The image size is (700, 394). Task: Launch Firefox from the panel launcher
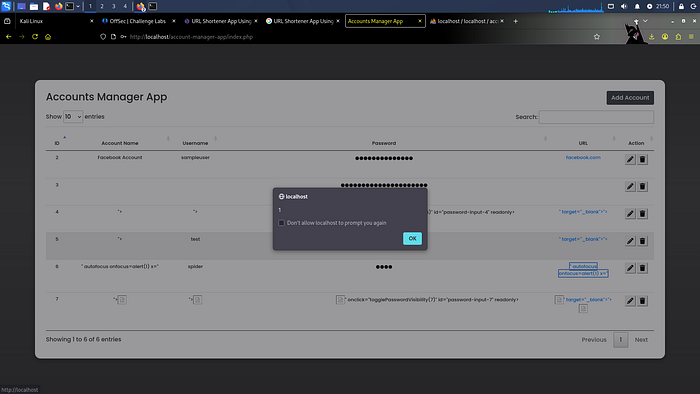point(58,6)
